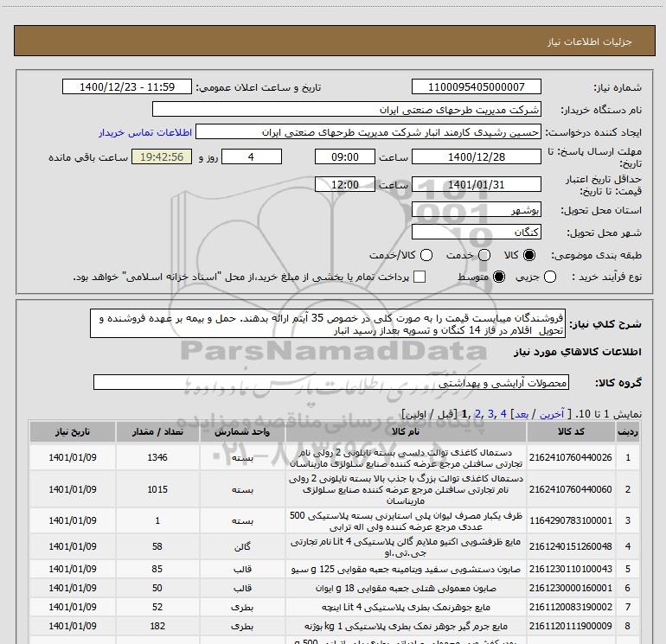The image size is (666, 644).
Task: Click product name صابون معمولی هتلی
Action: point(406,589)
